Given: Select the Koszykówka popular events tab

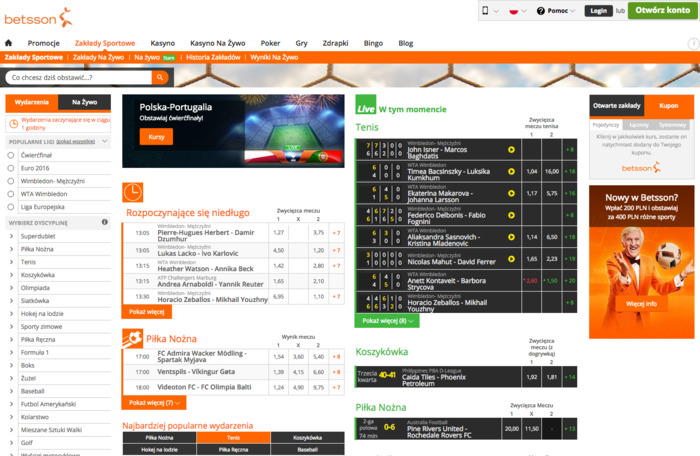Looking at the screenshot, I should click(x=308, y=438).
